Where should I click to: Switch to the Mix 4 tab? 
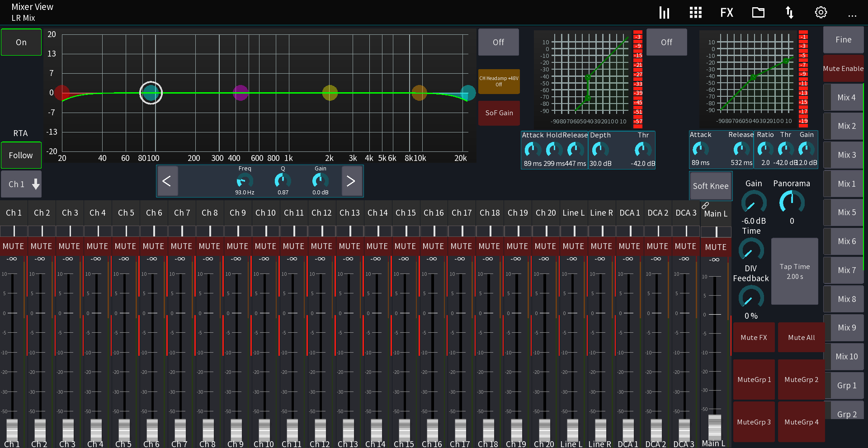pos(844,97)
